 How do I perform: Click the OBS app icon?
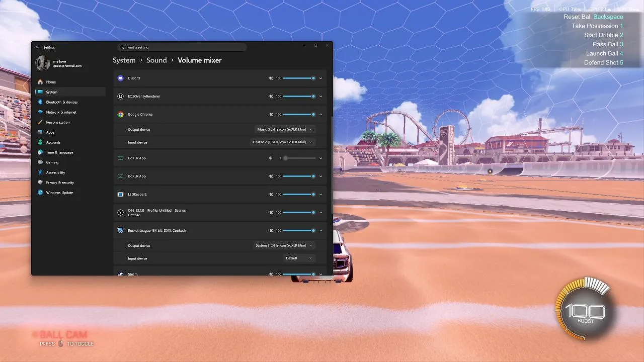120,212
